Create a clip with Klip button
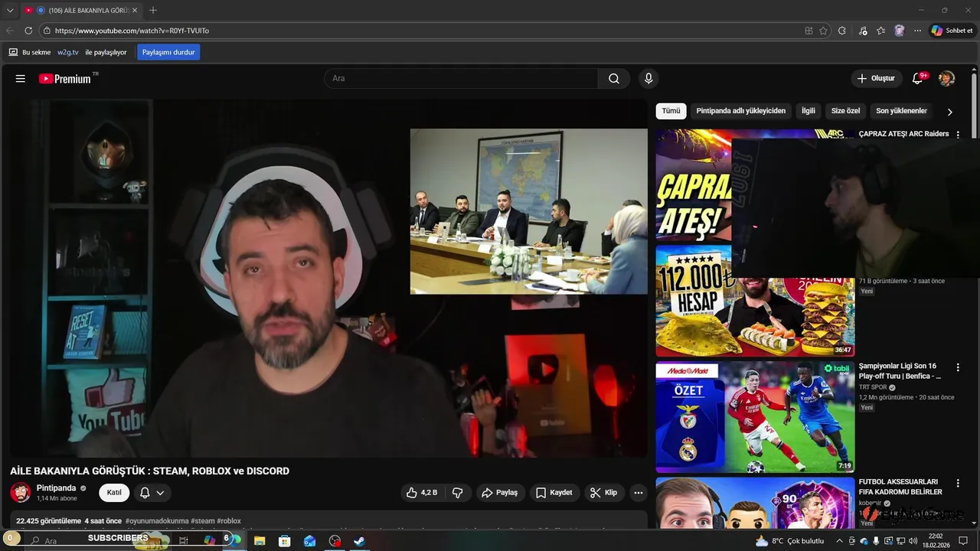 point(604,493)
